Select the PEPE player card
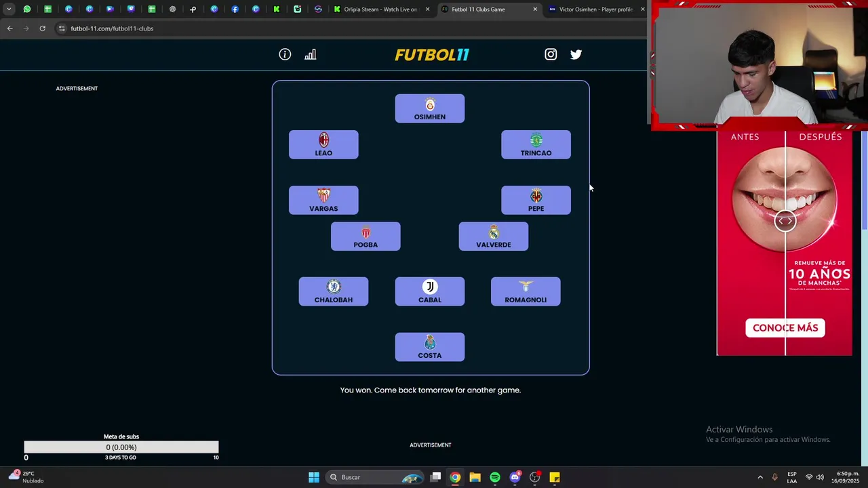The width and height of the screenshot is (868, 488). 536,200
